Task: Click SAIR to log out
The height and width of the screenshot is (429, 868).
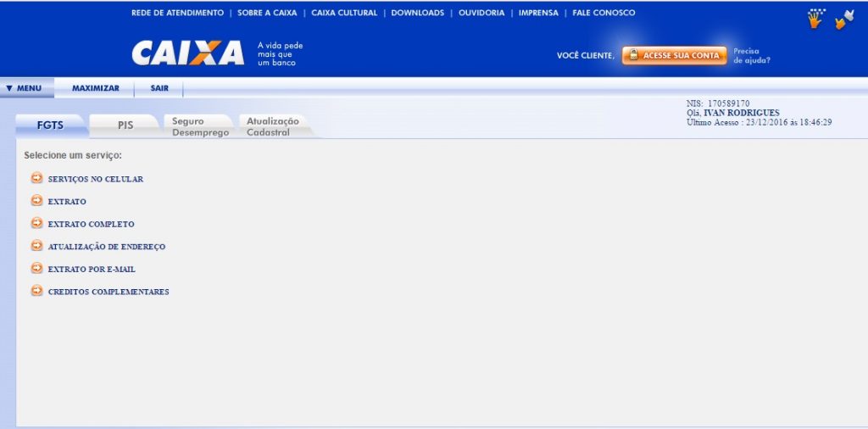Action: coord(159,88)
